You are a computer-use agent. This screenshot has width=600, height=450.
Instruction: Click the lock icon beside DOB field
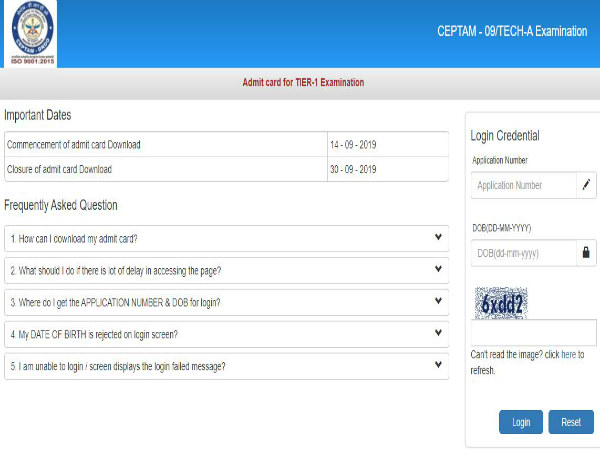pos(586,253)
